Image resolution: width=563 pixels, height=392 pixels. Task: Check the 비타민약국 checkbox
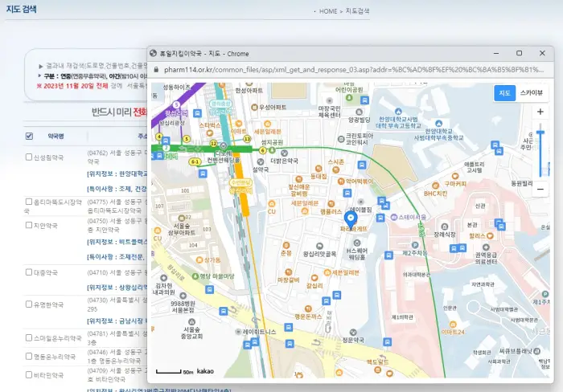29,375
